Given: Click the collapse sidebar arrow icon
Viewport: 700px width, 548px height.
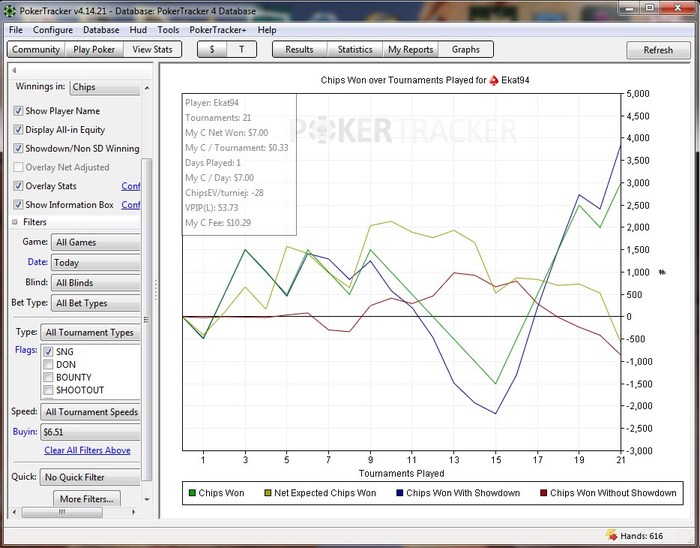Looking at the screenshot, I should click(14, 70).
